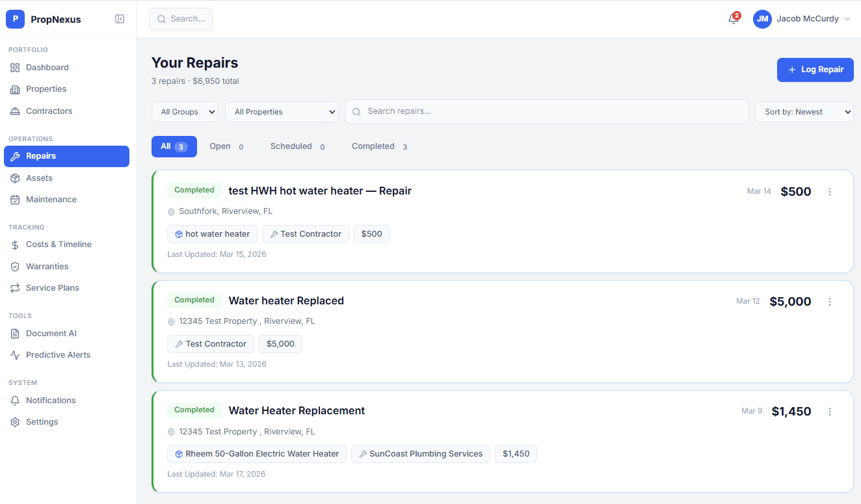This screenshot has height=504, width=861.
Task: Click the Log Repair button
Action: [x=815, y=70]
